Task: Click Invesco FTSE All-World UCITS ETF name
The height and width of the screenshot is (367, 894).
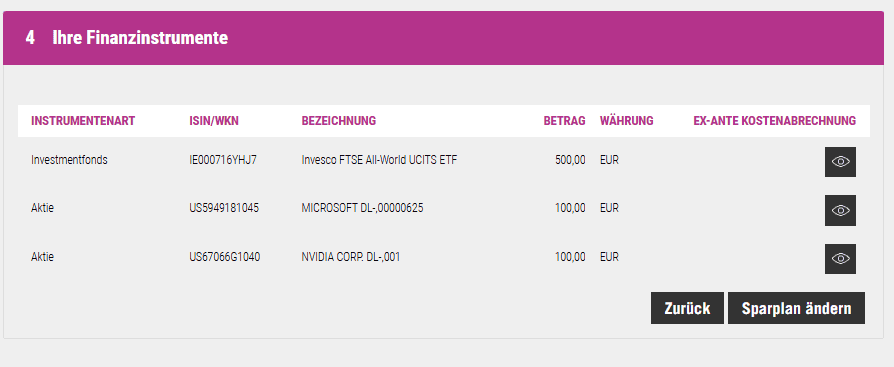Action: coord(379,160)
